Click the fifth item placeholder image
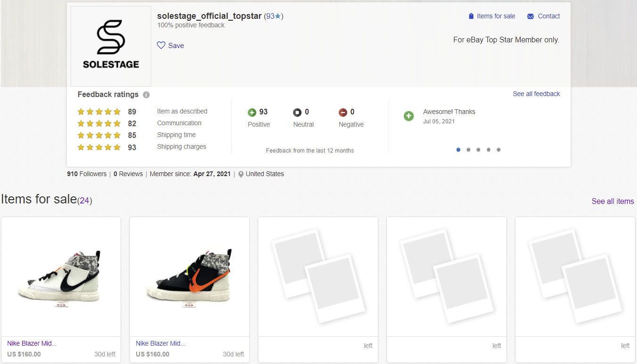The width and height of the screenshot is (637, 364). (x=575, y=277)
